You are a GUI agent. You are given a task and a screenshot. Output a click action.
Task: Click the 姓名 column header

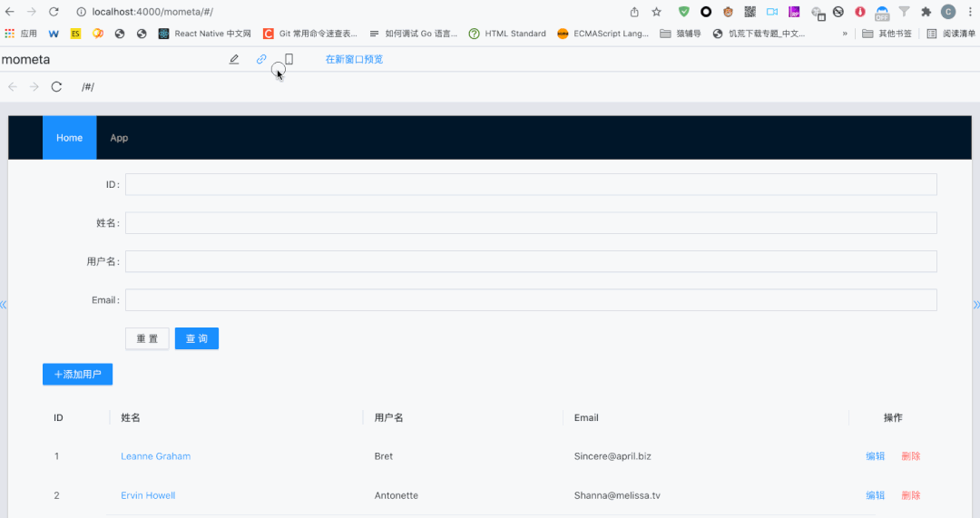(131, 417)
